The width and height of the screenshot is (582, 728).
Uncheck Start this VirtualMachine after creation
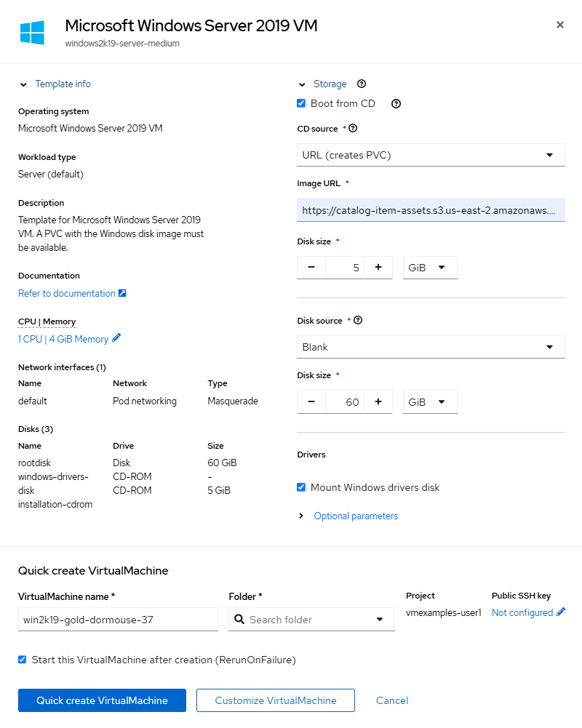23,660
